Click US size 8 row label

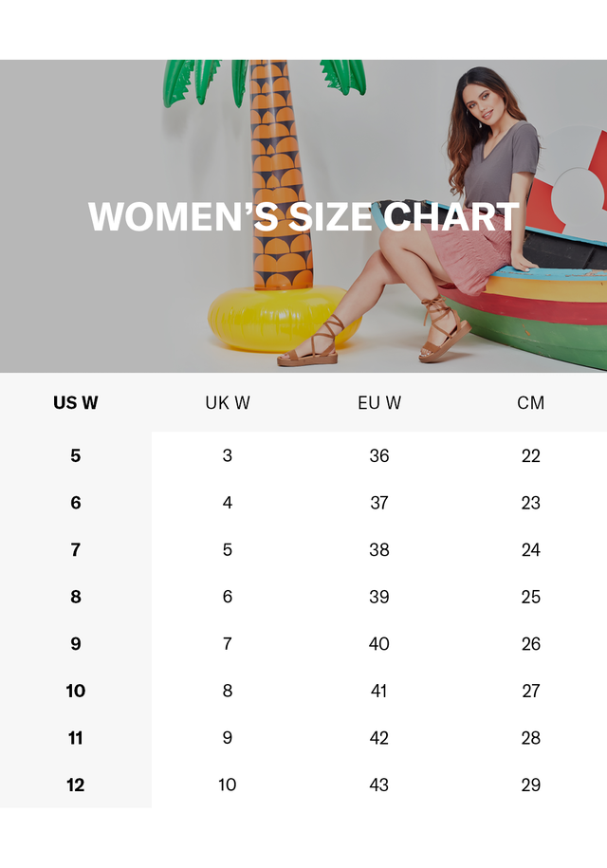click(x=76, y=597)
